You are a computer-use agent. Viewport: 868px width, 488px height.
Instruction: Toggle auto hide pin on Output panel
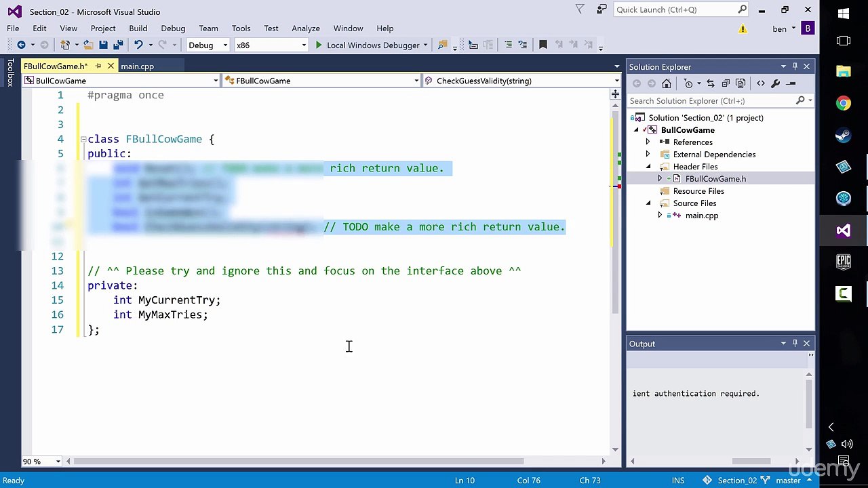(x=795, y=344)
